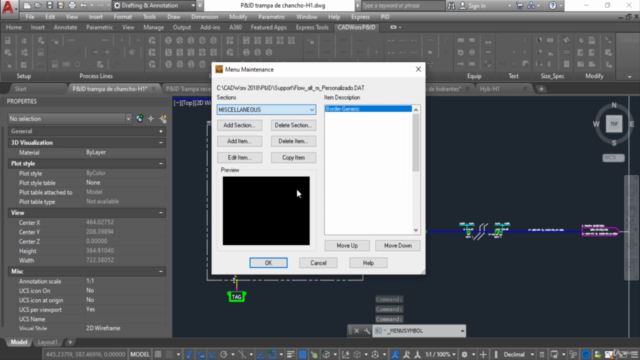This screenshot has width=640, height=360.
Task: Select the Border Generic item in list
Action: pos(368,109)
